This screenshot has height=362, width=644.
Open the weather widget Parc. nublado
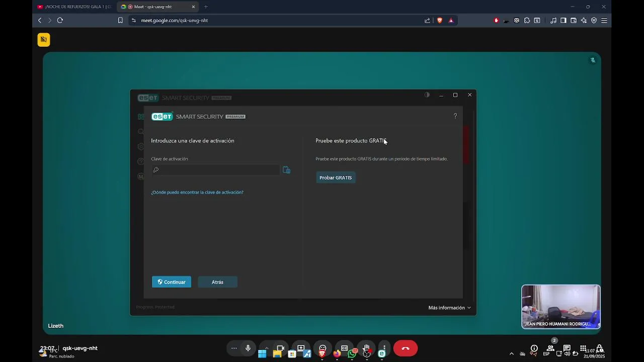[57, 353]
